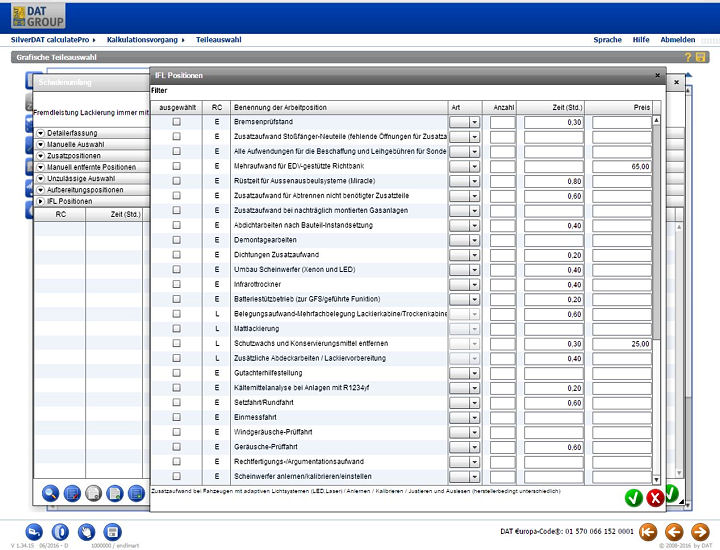
Task: Open the Sprache menu
Action: click(x=607, y=40)
